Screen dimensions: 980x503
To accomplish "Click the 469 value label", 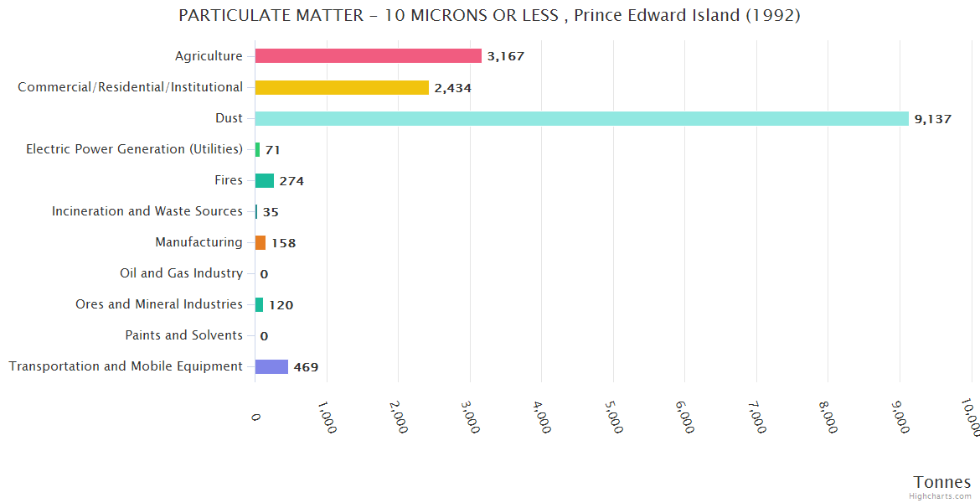I will [x=306, y=367].
